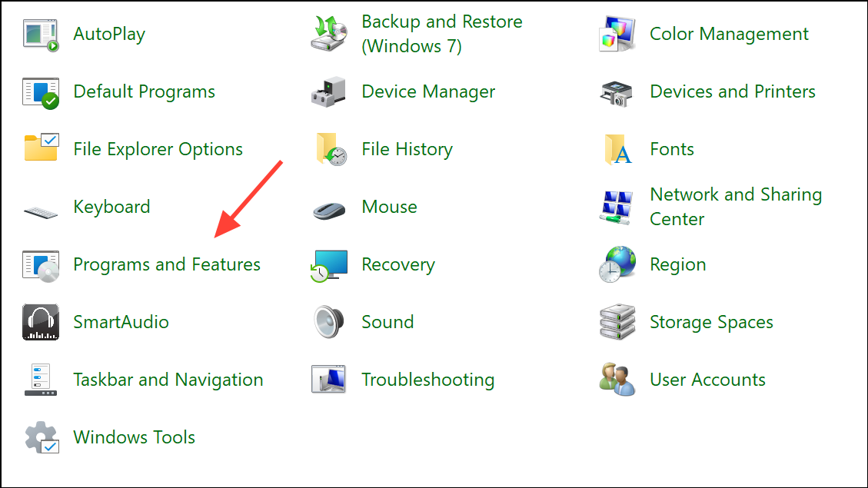This screenshot has width=868, height=488.
Task: Select the User Accounts link
Action: point(707,380)
